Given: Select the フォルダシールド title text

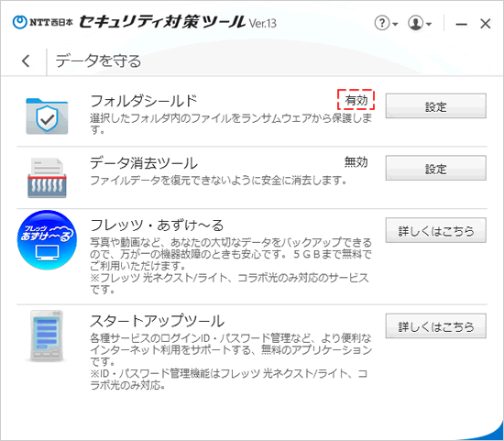Looking at the screenshot, I should [143, 101].
